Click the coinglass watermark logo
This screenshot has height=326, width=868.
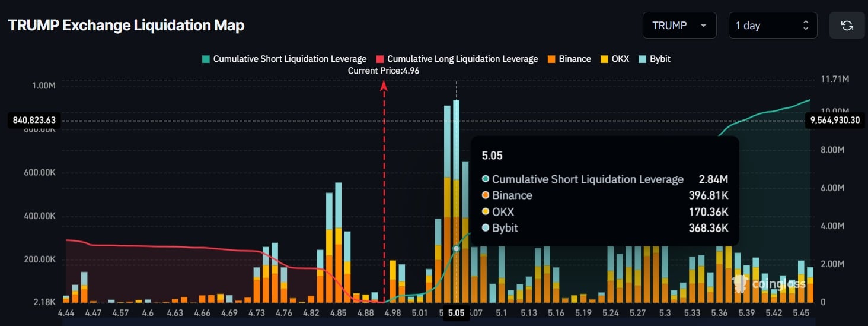coord(769,284)
